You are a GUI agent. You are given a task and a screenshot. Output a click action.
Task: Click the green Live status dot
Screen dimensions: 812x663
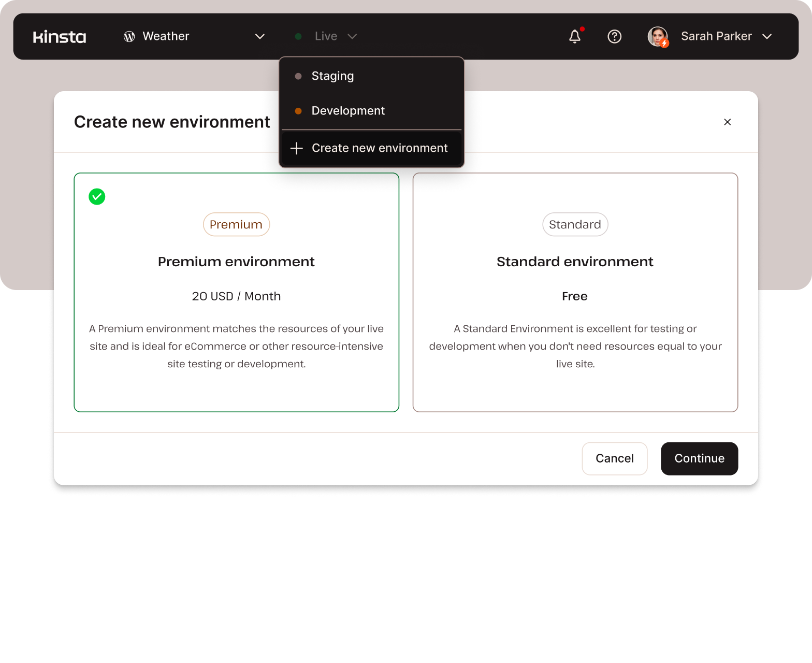(298, 36)
